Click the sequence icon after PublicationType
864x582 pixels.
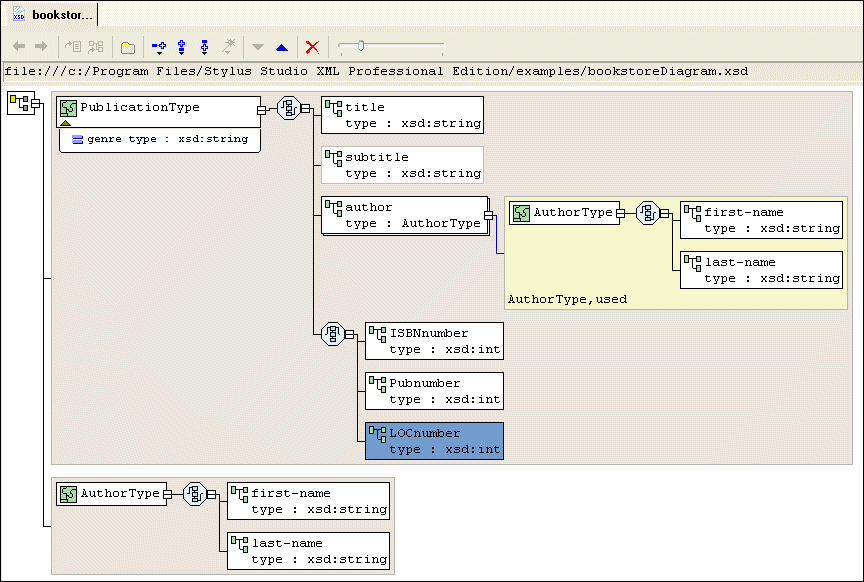[288, 109]
